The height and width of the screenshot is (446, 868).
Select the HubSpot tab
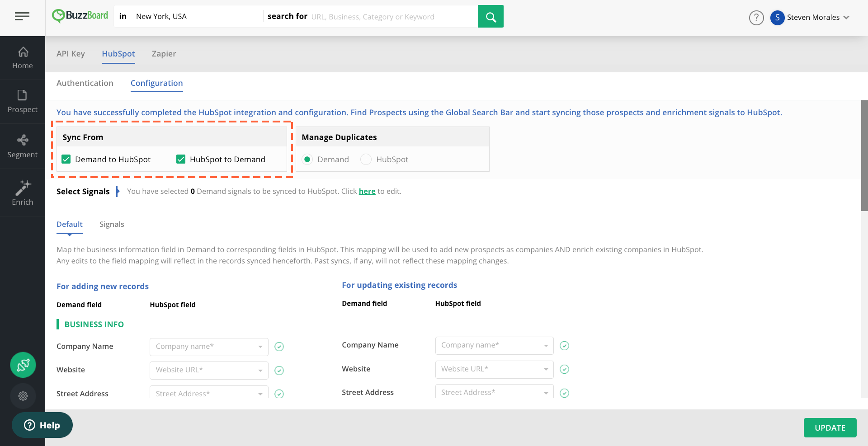(x=118, y=54)
